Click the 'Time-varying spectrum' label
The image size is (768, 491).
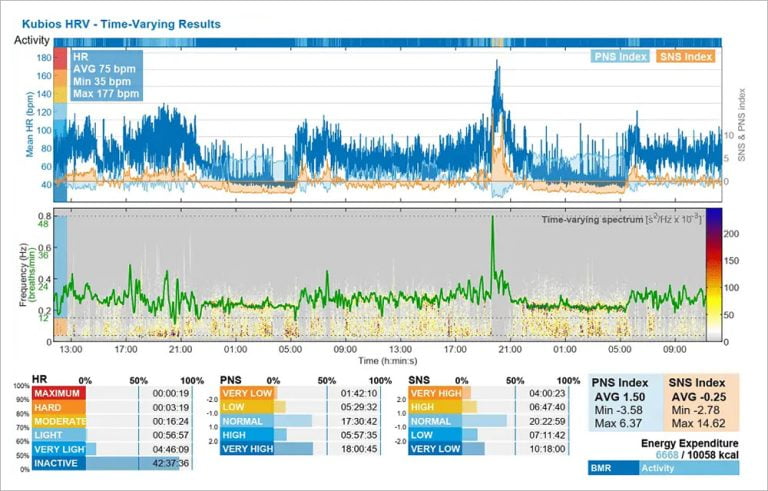pyautogui.click(x=592, y=220)
